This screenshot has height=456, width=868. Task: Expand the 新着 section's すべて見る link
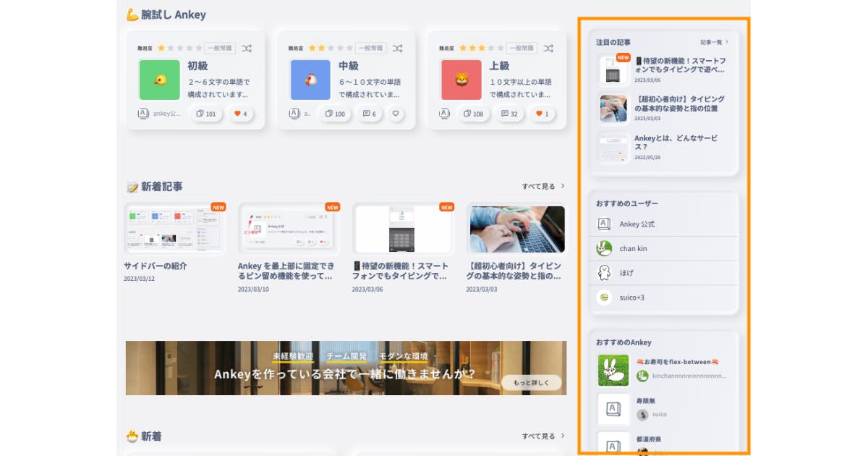point(543,436)
